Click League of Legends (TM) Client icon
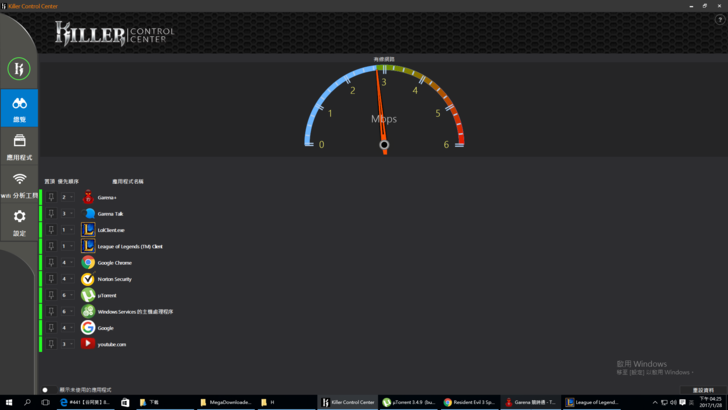 88,246
